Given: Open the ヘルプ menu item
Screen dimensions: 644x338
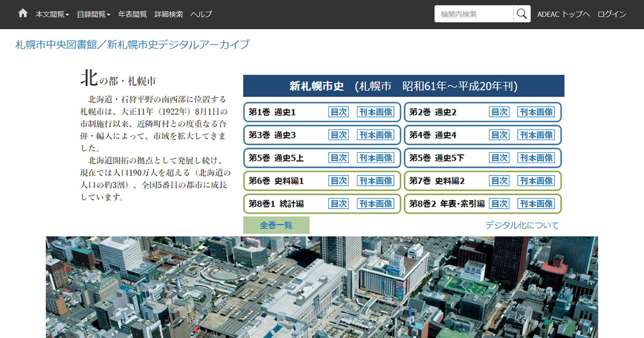Looking at the screenshot, I should 201,14.
